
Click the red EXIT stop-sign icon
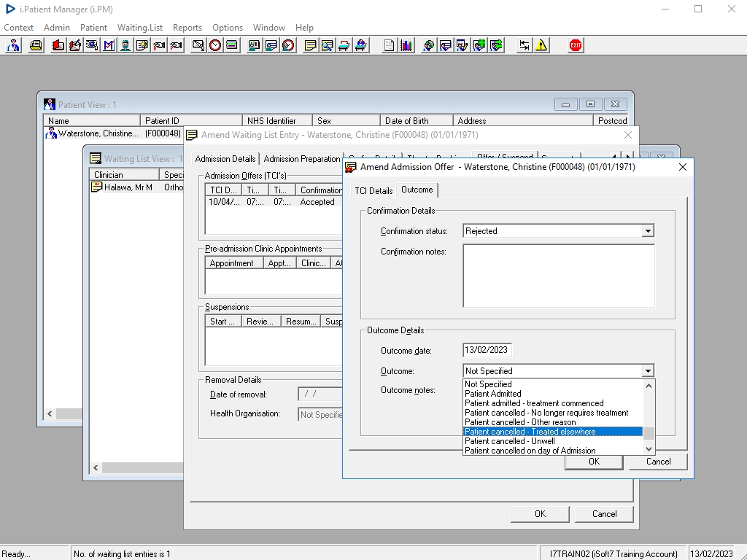click(x=576, y=46)
